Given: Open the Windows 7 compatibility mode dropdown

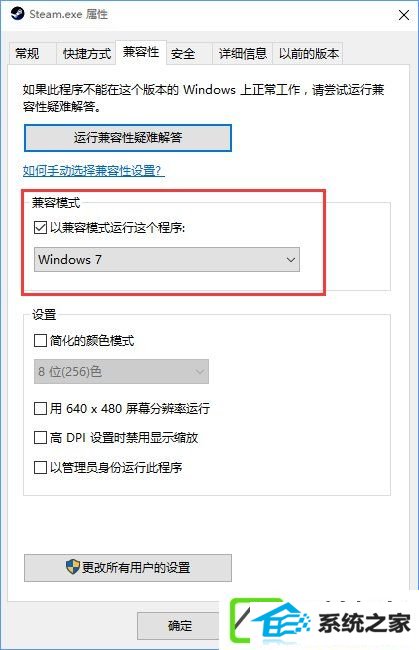Looking at the screenshot, I should pyautogui.click(x=167, y=260).
